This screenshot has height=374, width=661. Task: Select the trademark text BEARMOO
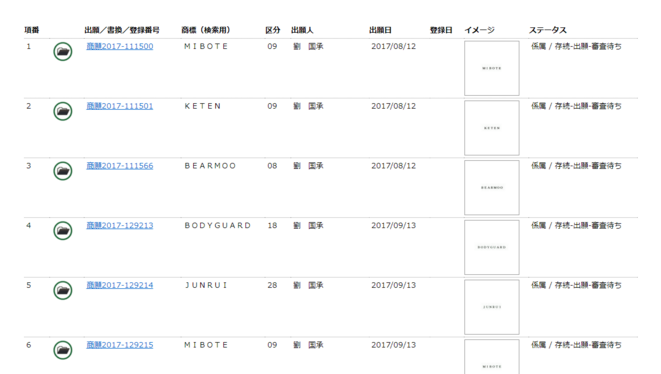pyautogui.click(x=210, y=166)
